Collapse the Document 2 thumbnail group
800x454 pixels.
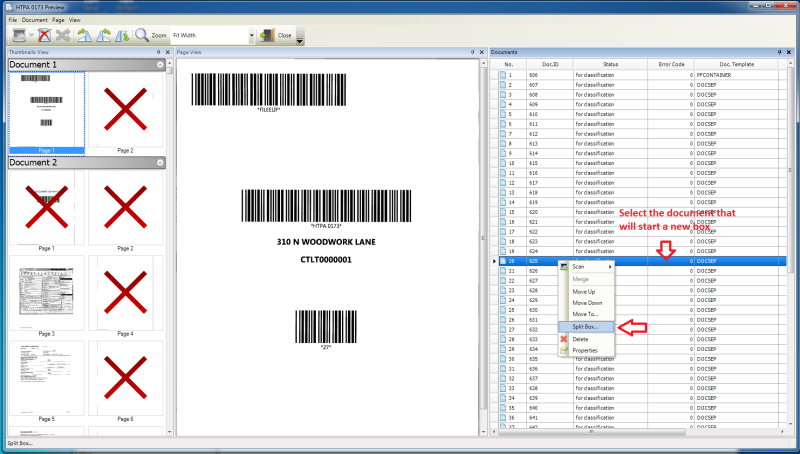pyautogui.click(x=161, y=162)
